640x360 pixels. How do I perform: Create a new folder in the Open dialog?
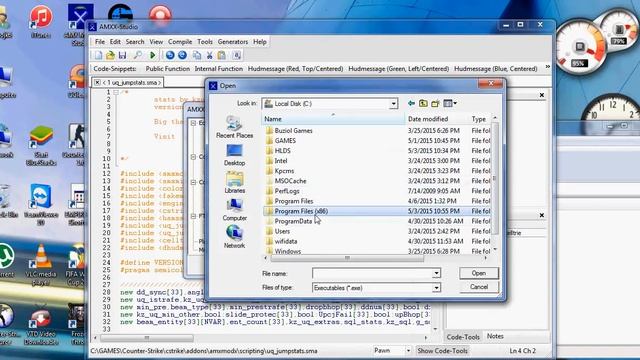[x=435, y=104]
